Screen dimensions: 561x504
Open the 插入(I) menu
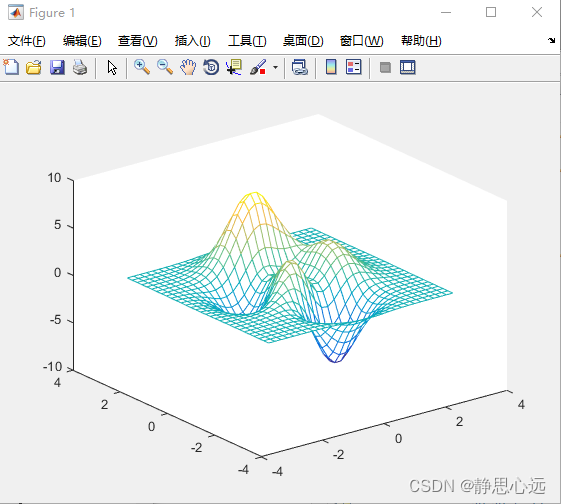[x=192, y=41]
